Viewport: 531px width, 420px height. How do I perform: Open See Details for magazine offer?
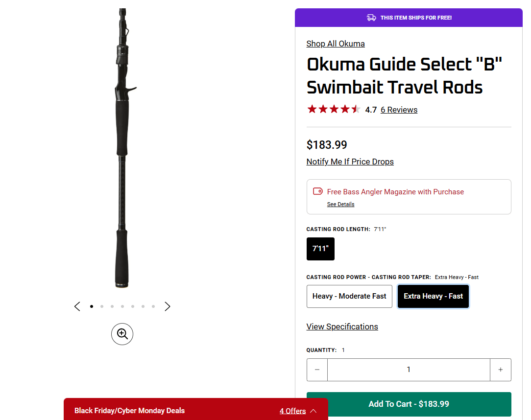tap(340, 204)
